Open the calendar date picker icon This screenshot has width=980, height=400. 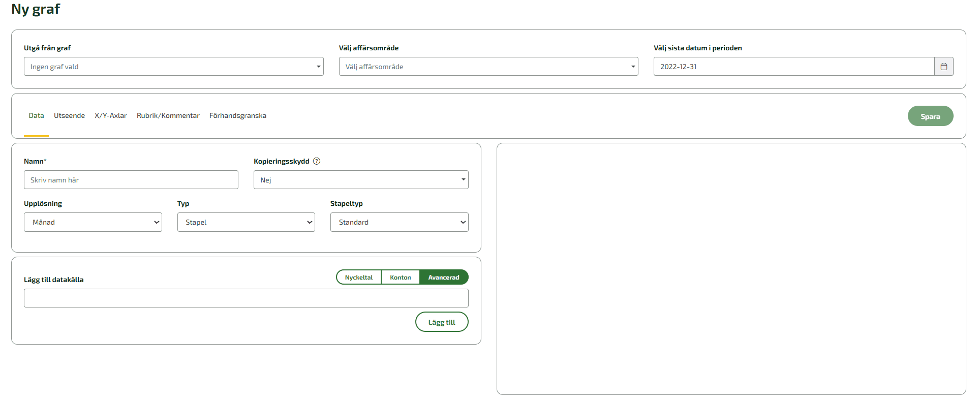pos(943,67)
